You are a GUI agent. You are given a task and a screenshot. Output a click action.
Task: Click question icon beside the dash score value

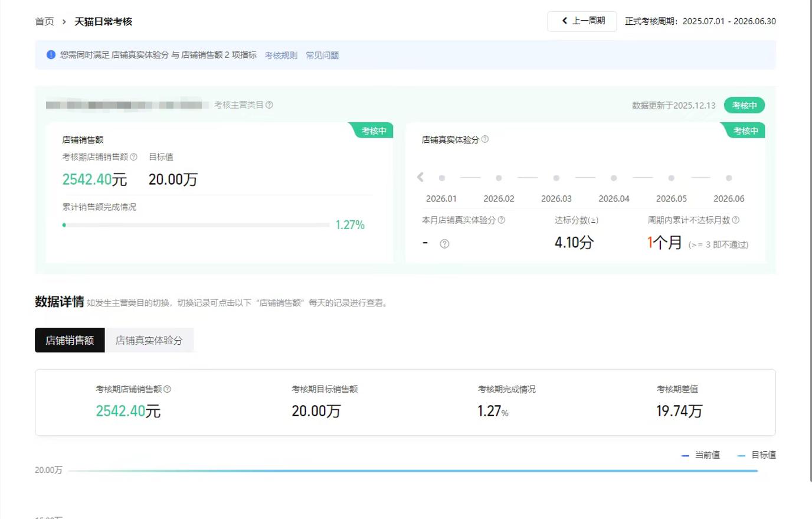click(x=444, y=244)
